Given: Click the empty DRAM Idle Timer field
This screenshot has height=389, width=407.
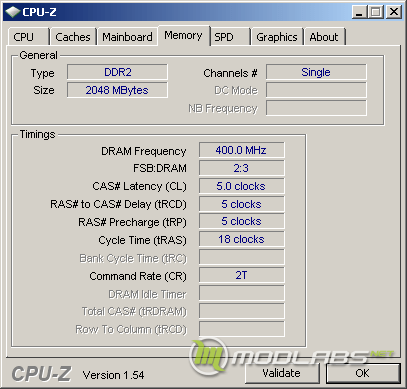Looking at the screenshot, I should pyautogui.click(x=242, y=293).
